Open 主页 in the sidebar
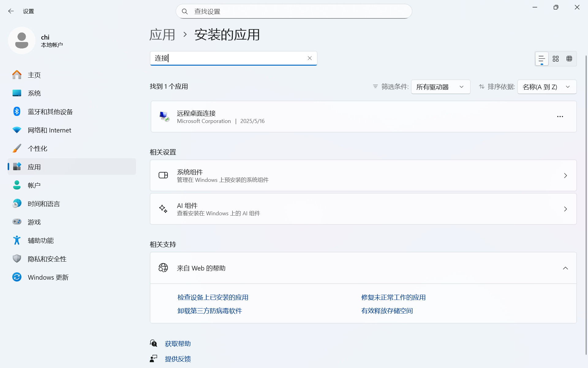Viewport: 588px width, 368px height. [72, 75]
